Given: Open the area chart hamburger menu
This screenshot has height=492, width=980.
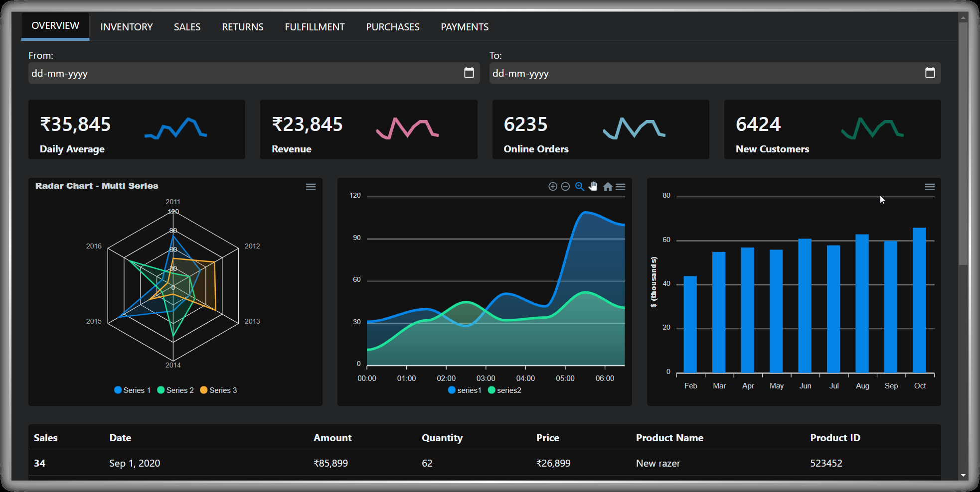Looking at the screenshot, I should (621, 186).
